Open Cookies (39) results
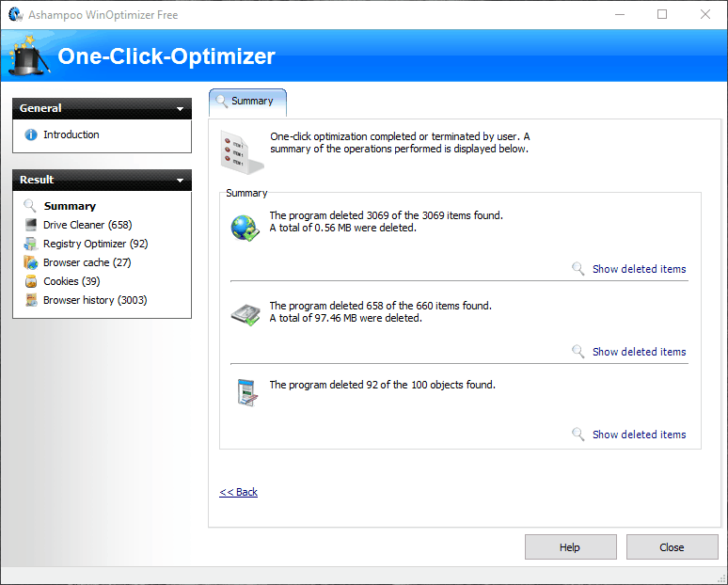 tap(71, 281)
